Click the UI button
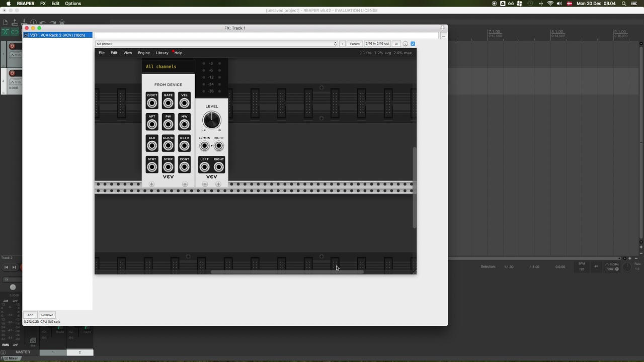The width and height of the screenshot is (644, 362). [x=396, y=44]
